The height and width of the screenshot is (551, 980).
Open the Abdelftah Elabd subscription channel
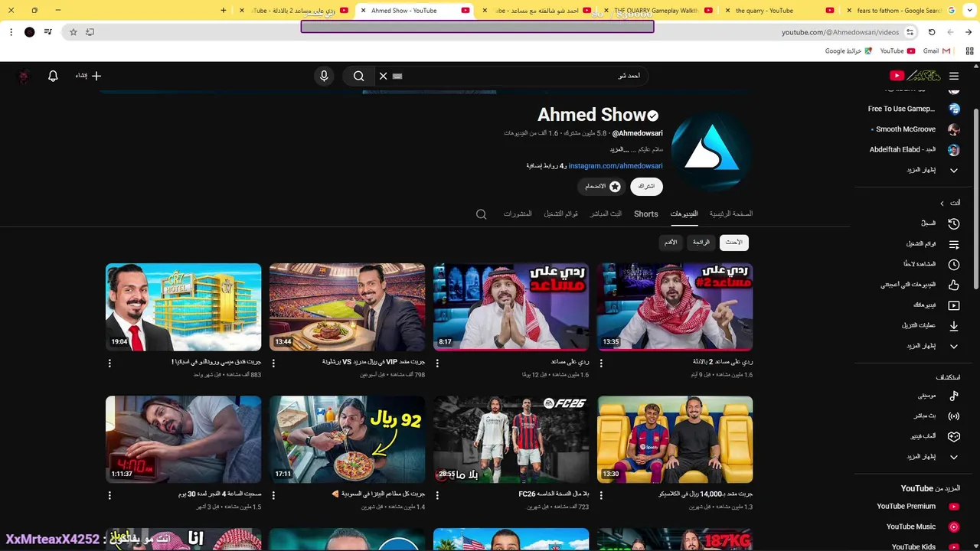914,149
